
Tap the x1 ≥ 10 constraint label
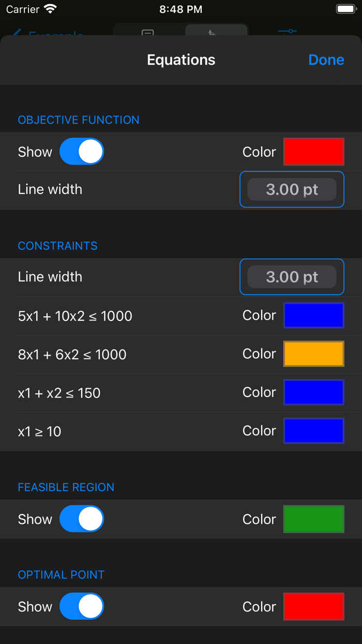coord(40,431)
